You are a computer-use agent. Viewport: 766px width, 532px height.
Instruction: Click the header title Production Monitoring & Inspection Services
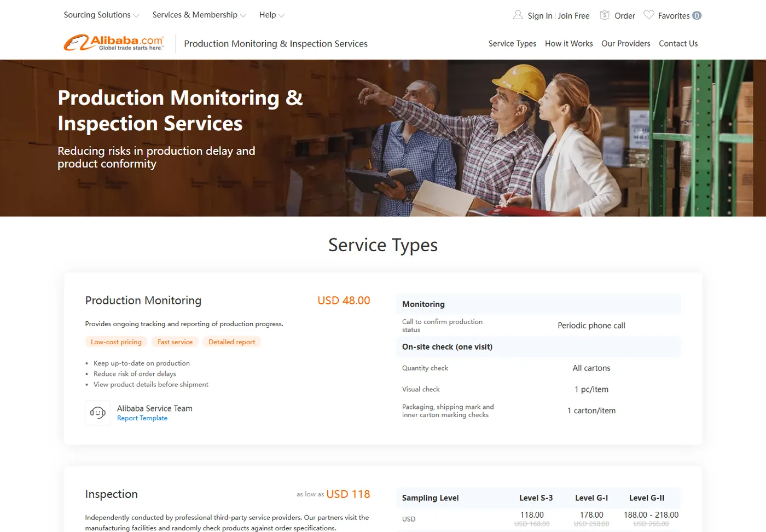pyautogui.click(x=276, y=44)
